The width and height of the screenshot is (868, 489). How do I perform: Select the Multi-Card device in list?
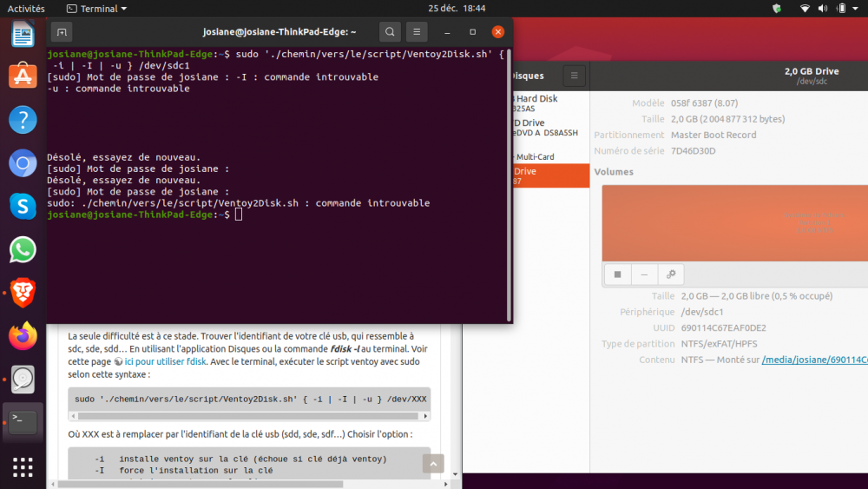coord(535,157)
